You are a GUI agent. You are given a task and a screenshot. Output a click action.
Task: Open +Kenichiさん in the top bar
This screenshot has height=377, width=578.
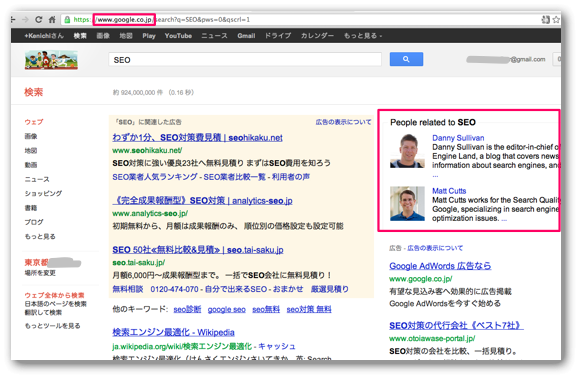44,36
